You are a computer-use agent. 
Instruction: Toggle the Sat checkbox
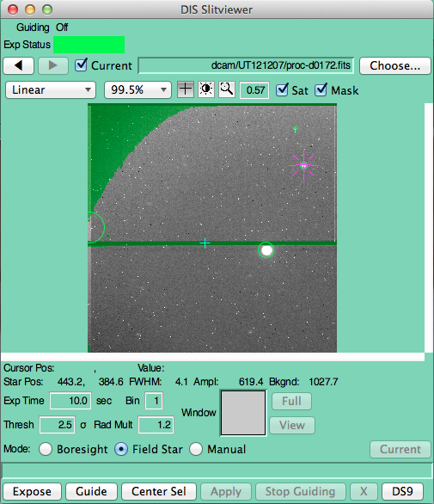click(x=283, y=90)
